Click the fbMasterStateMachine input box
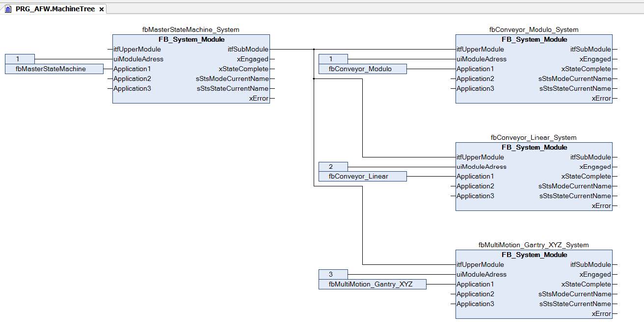The height and width of the screenshot is (336, 644). click(x=54, y=69)
